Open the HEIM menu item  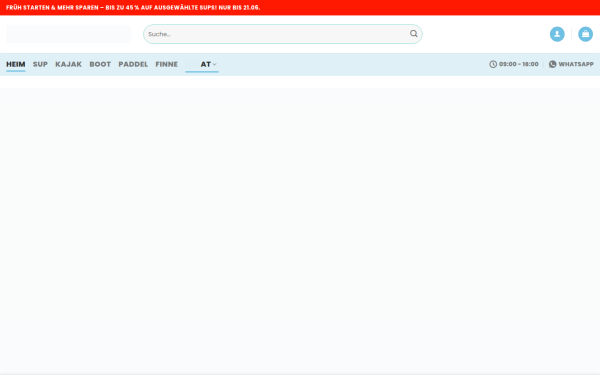pos(16,64)
